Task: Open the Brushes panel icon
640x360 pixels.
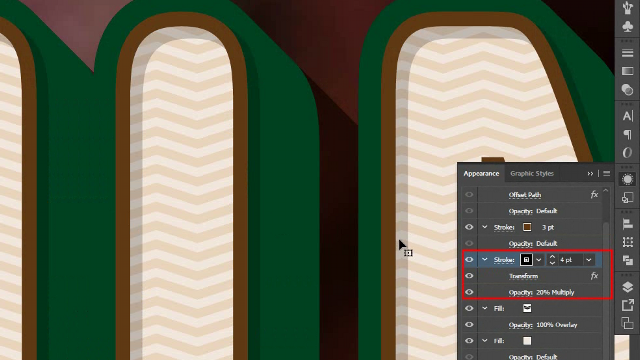Action: (627, 7)
